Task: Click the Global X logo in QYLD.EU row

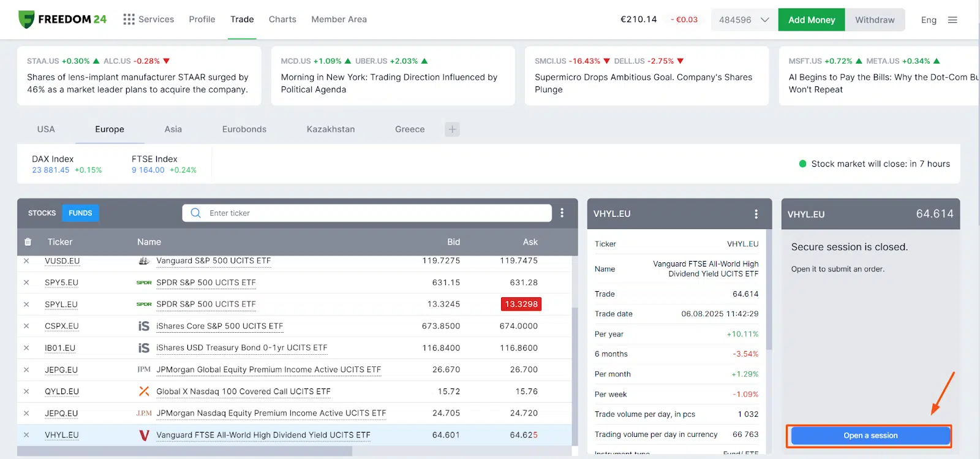Action: click(x=144, y=391)
